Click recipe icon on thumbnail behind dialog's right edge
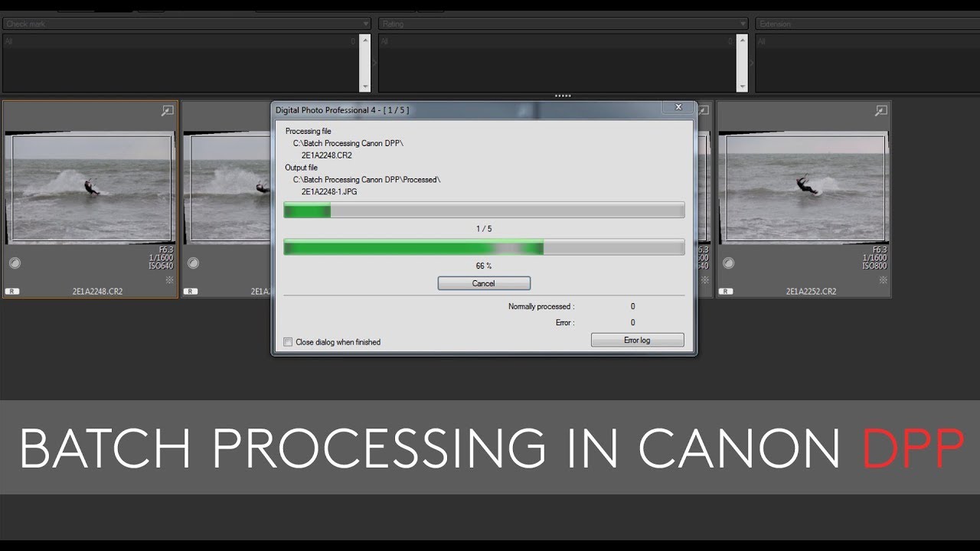Screen dimensions: 980x551 [704, 280]
